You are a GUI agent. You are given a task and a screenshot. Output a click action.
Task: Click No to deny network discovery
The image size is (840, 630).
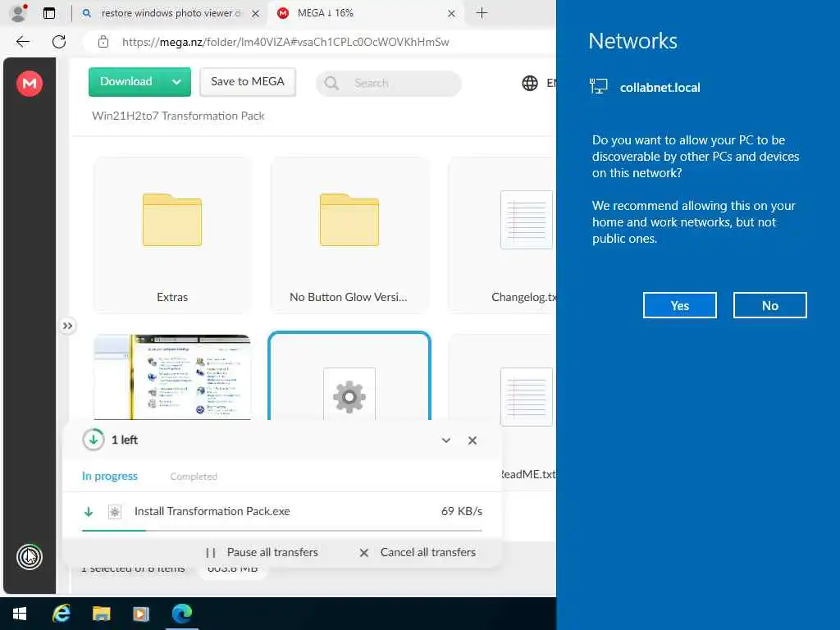tap(769, 305)
